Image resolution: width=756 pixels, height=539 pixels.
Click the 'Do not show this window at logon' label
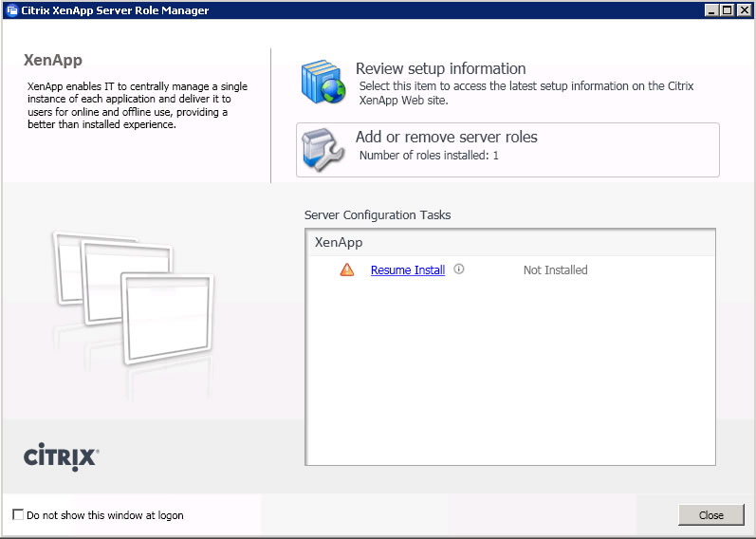(104, 515)
